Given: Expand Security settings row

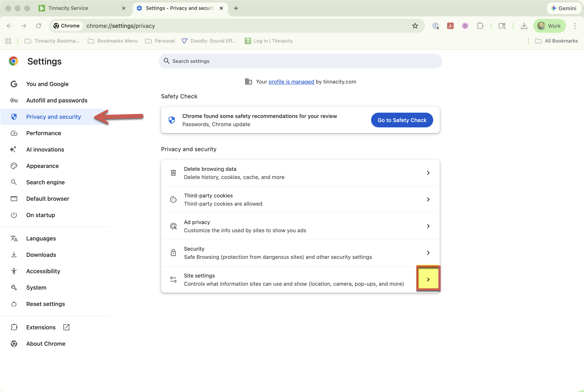Looking at the screenshot, I should 428,253.
